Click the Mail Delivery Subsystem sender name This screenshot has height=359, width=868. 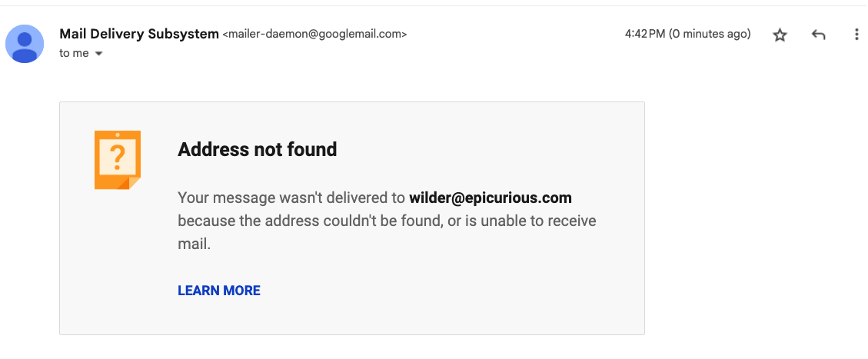[138, 34]
